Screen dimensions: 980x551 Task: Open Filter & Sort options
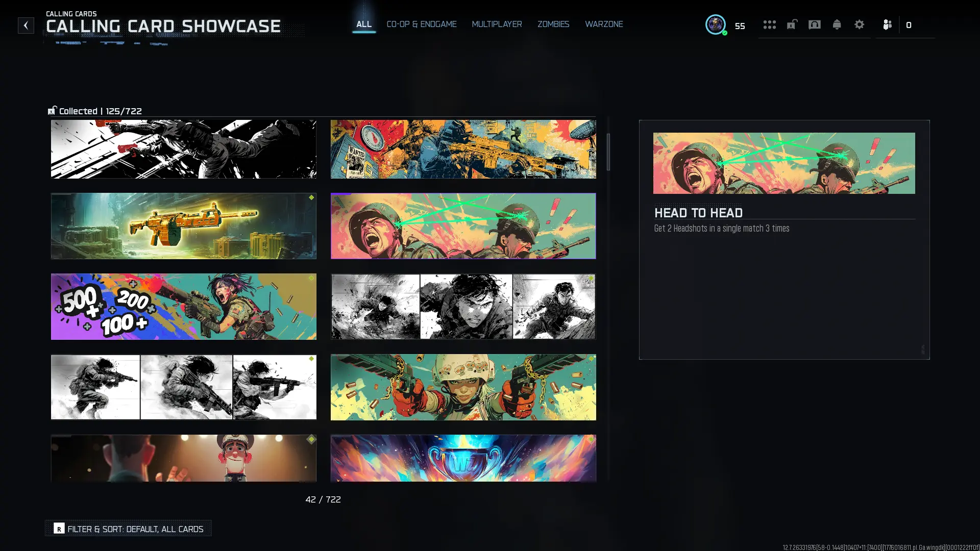[x=135, y=529]
